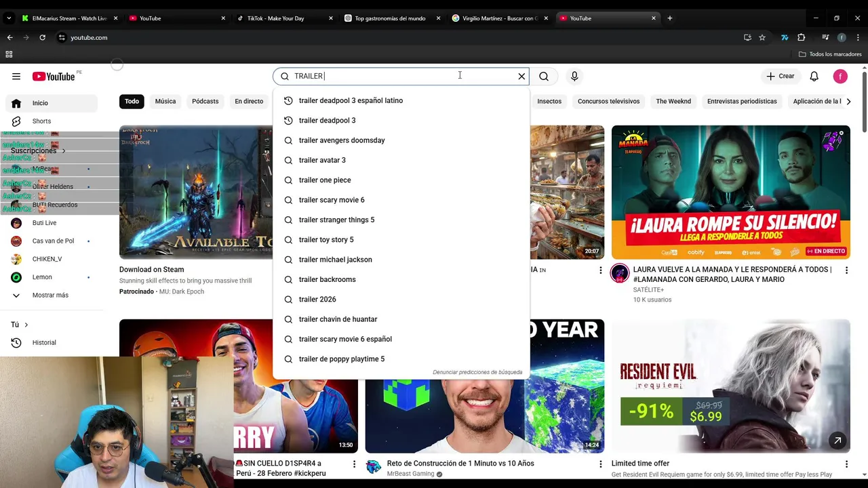The width and height of the screenshot is (868, 488).
Task: Open the Buti Live subscription
Action: pyautogui.click(x=53, y=223)
